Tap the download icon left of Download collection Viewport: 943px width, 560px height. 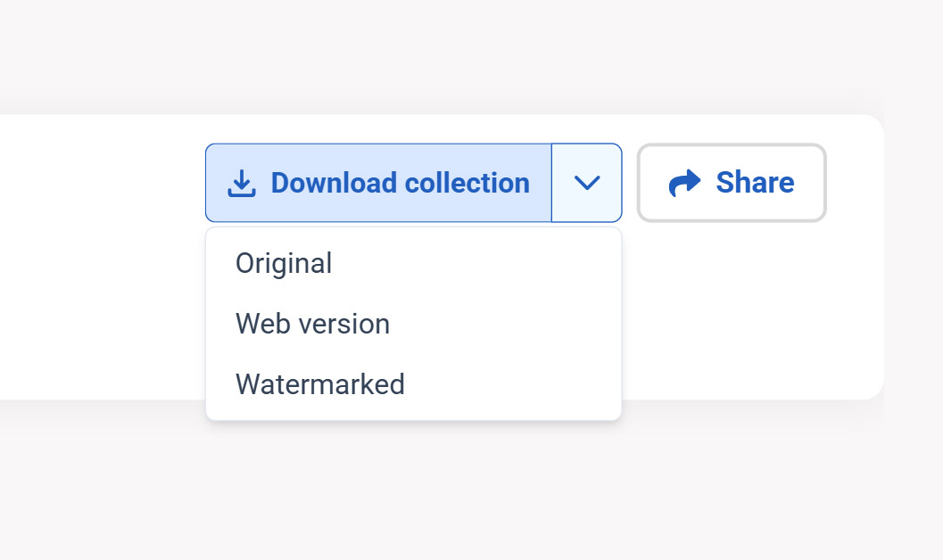242,184
